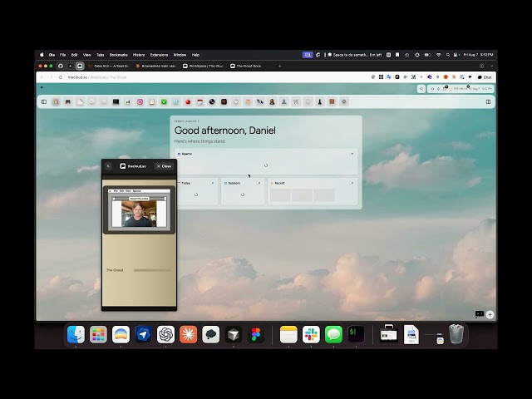Switch to the The Cloud Docs tab
The width and height of the screenshot is (532, 399).
(247, 66)
